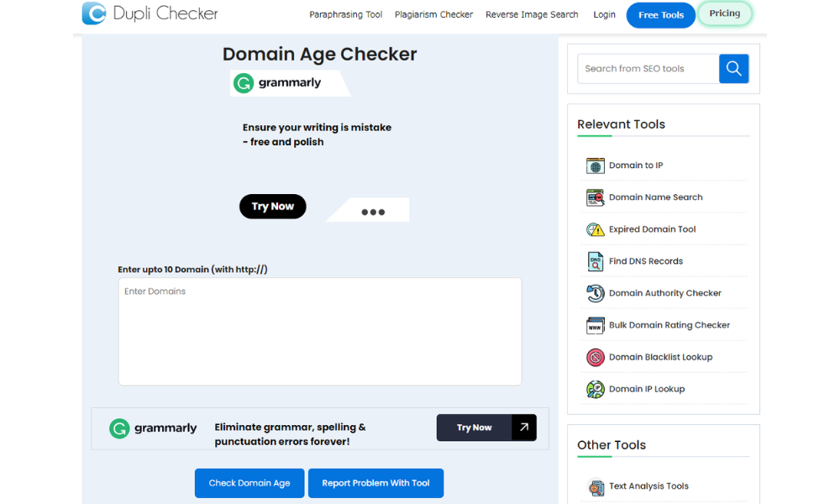Open the Domain IP Lookup icon
The width and height of the screenshot is (840, 504).
596,389
